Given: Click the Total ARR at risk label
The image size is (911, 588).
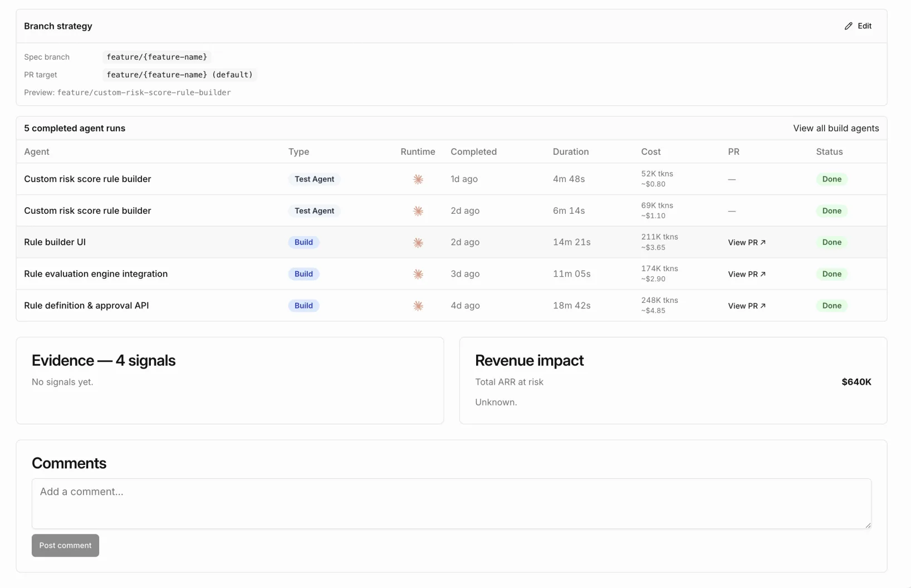Looking at the screenshot, I should [x=509, y=382].
